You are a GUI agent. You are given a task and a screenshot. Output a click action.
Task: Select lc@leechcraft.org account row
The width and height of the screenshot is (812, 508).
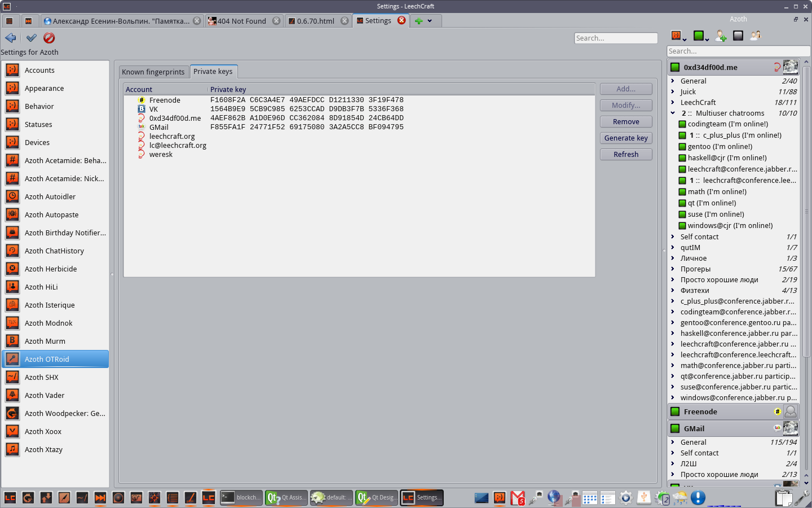359,145
